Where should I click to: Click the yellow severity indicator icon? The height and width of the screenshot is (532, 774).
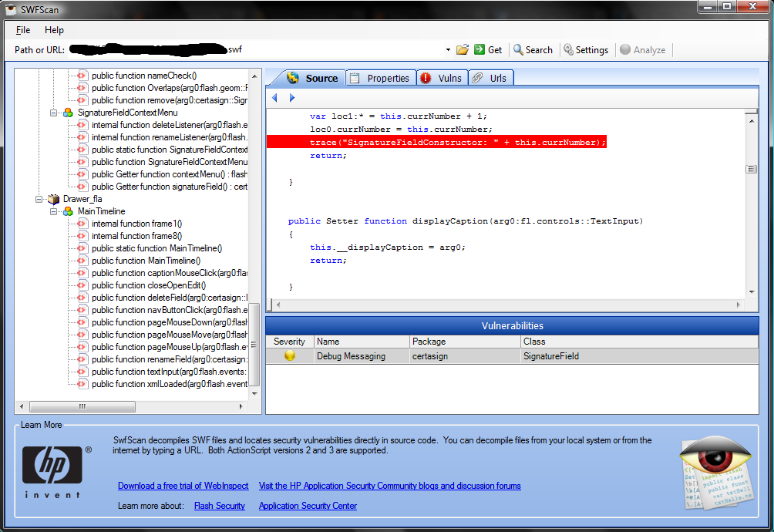click(290, 355)
